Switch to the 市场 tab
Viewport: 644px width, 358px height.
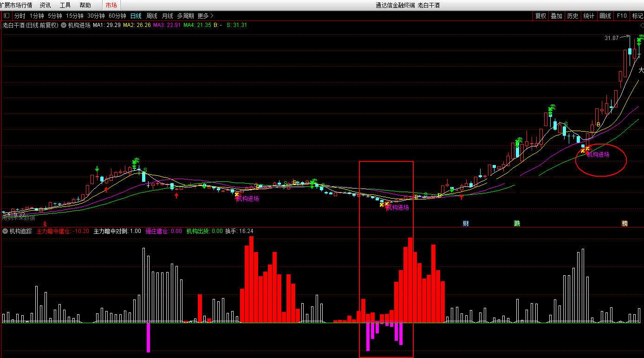click(x=111, y=5)
